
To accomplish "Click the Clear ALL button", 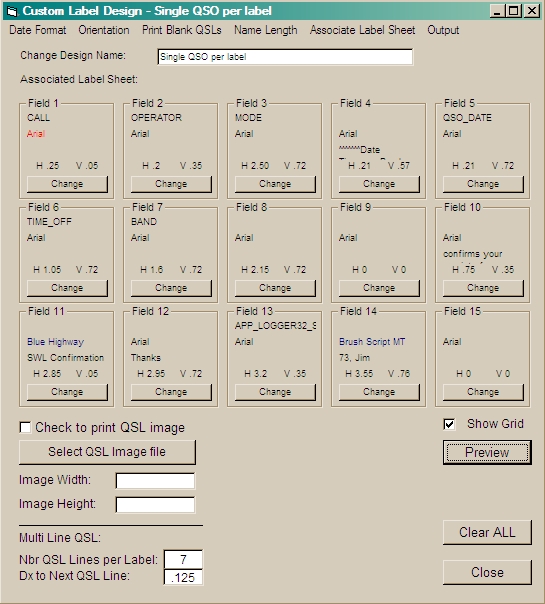I will click(x=487, y=532).
